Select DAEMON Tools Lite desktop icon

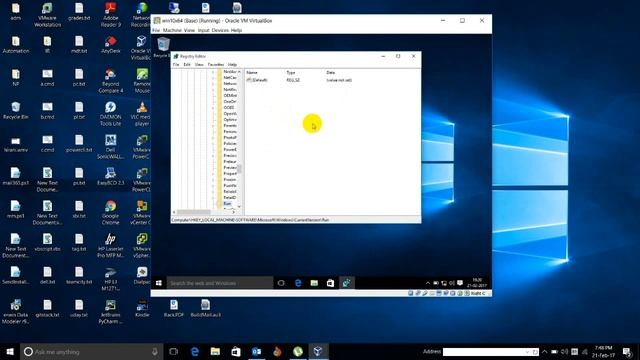coord(111,113)
